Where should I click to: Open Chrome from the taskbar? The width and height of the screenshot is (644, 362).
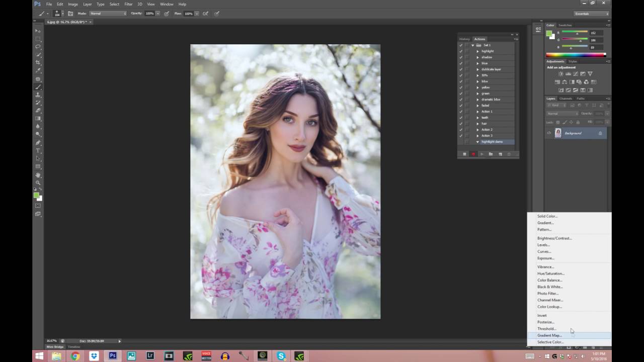[x=75, y=356]
